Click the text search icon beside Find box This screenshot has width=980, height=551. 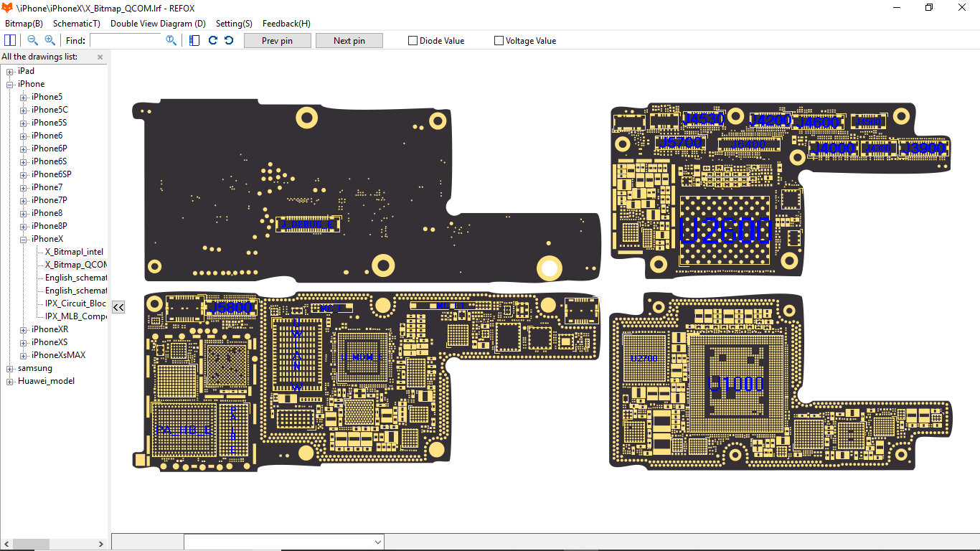171,40
